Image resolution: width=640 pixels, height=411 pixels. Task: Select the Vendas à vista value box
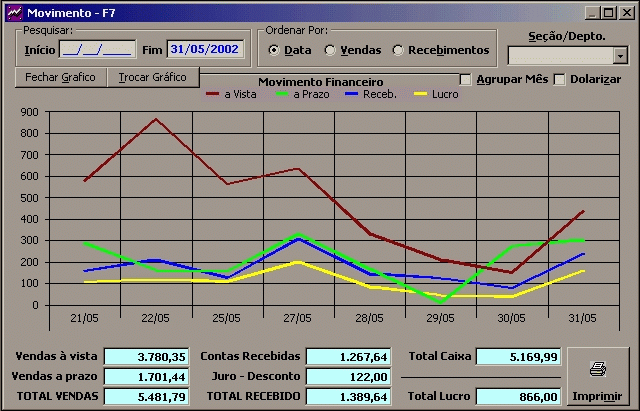[146, 356]
